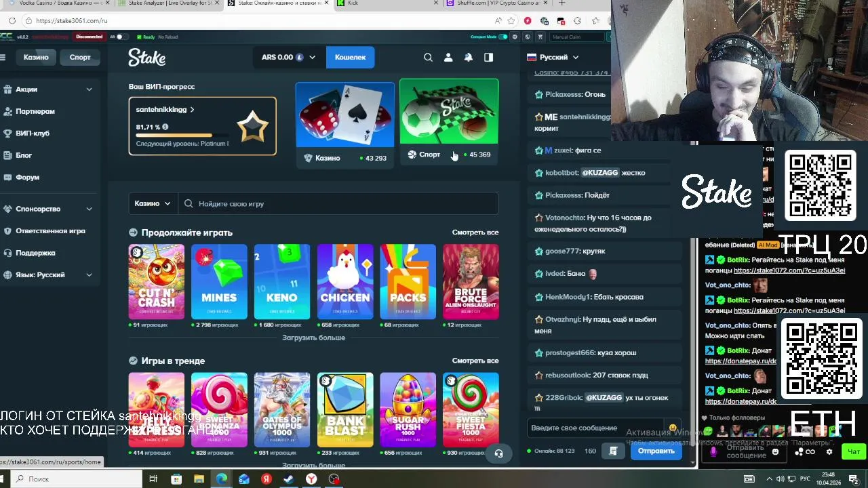This screenshot has width=868, height=488.
Task: Open the notifications bell icon
Action: (468, 58)
